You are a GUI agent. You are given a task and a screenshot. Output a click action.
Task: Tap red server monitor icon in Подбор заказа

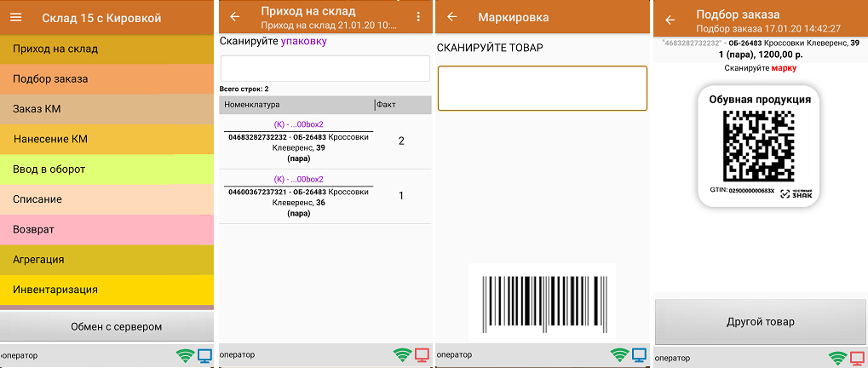click(x=857, y=358)
